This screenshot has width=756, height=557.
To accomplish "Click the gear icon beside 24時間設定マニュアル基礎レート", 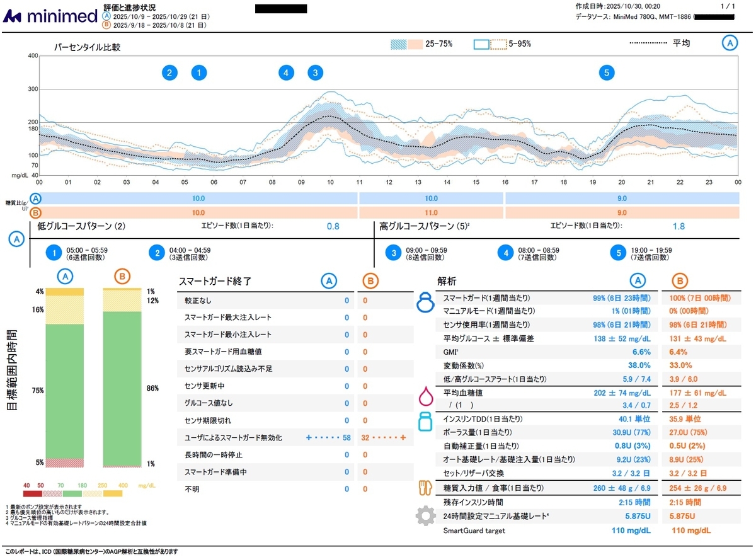I will tap(426, 517).
